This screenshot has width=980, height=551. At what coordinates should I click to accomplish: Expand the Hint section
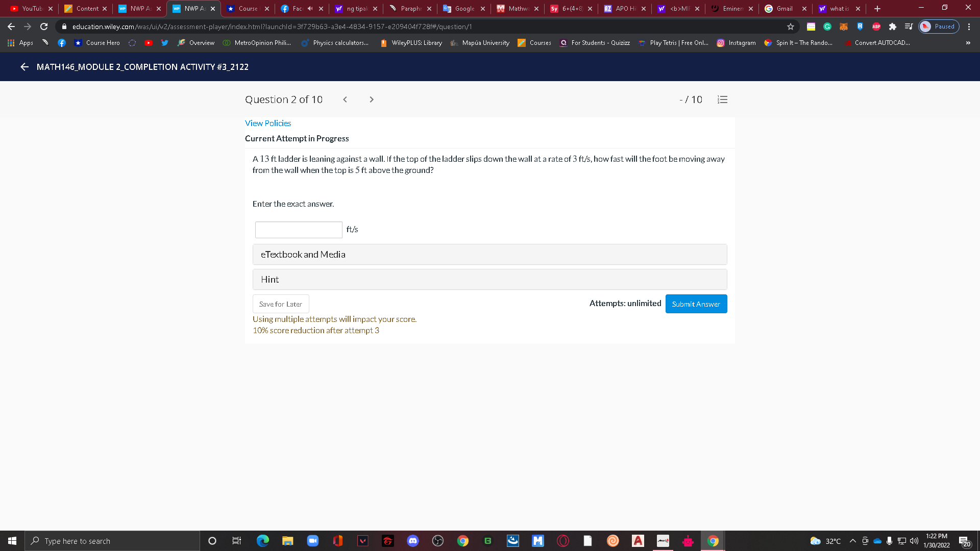489,279
